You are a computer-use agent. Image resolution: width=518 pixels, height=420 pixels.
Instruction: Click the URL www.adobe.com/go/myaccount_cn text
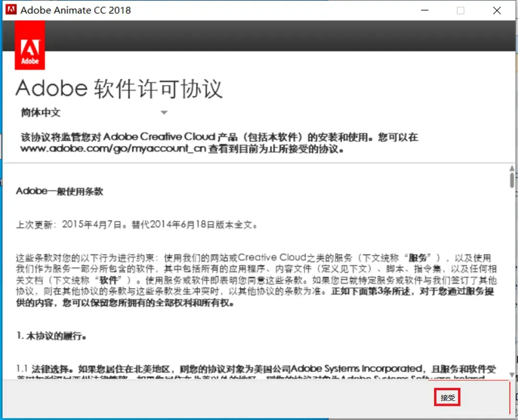pos(113,149)
